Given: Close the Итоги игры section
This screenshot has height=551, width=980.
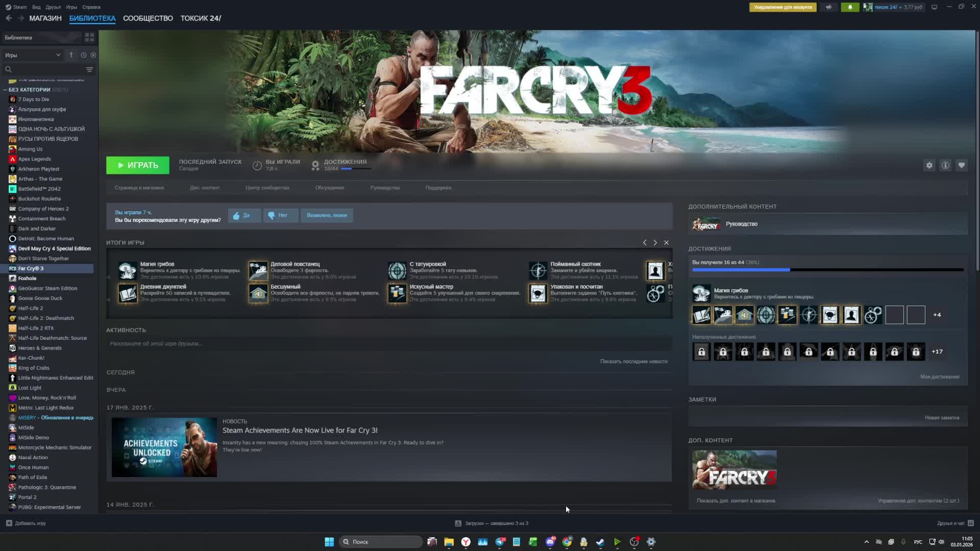Looking at the screenshot, I should [x=667, y=243].
